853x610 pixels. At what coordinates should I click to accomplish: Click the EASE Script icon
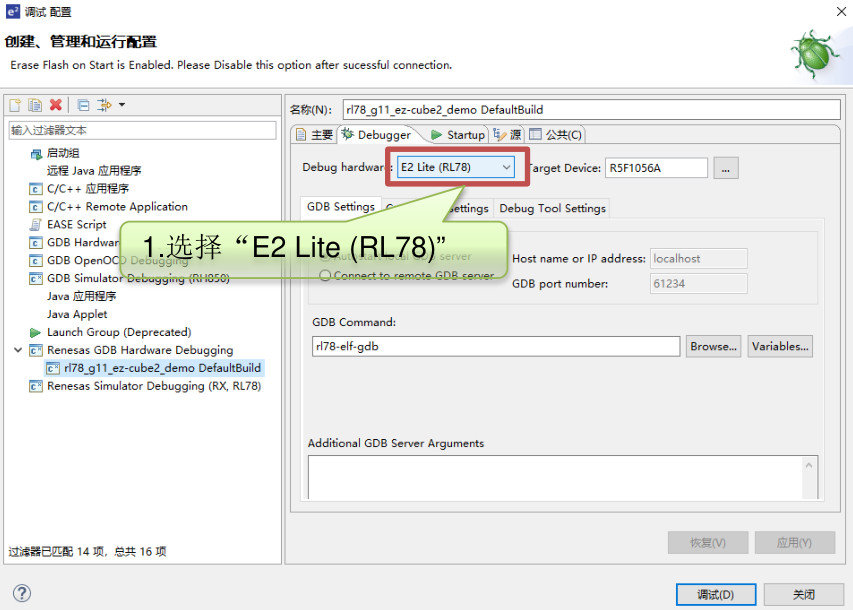coord(35,225)
